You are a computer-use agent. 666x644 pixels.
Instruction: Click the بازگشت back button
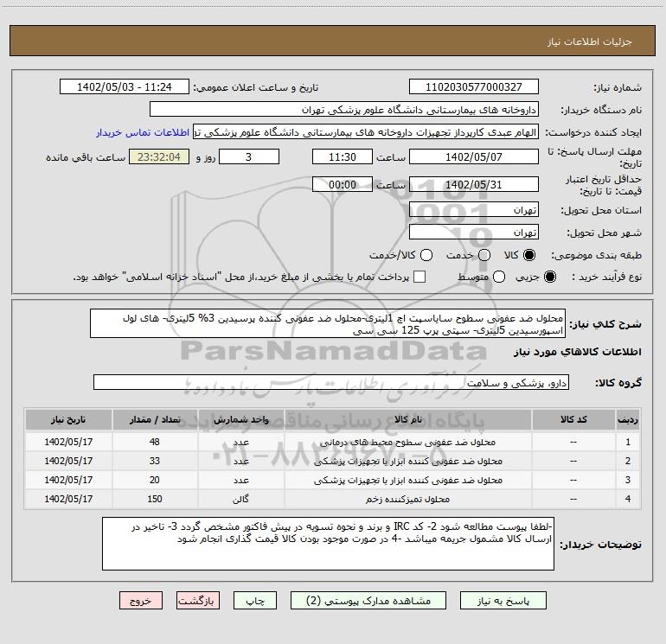click(198, 601)
